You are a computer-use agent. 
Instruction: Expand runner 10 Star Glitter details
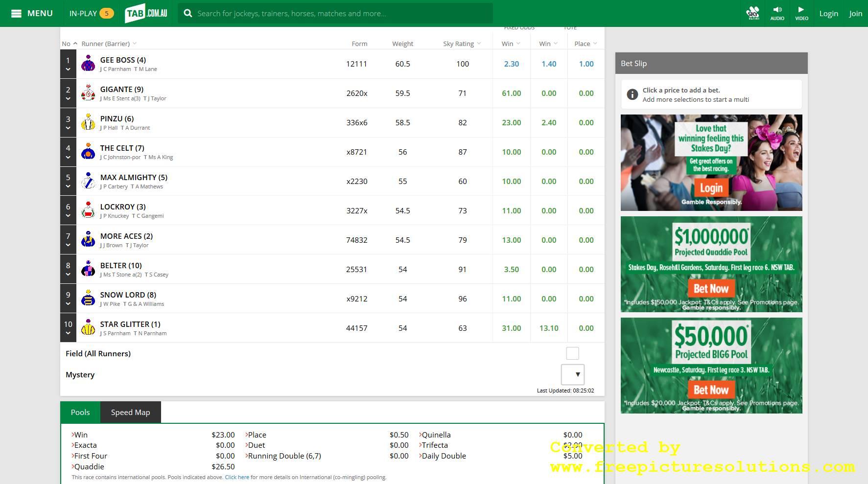(68, 333)
